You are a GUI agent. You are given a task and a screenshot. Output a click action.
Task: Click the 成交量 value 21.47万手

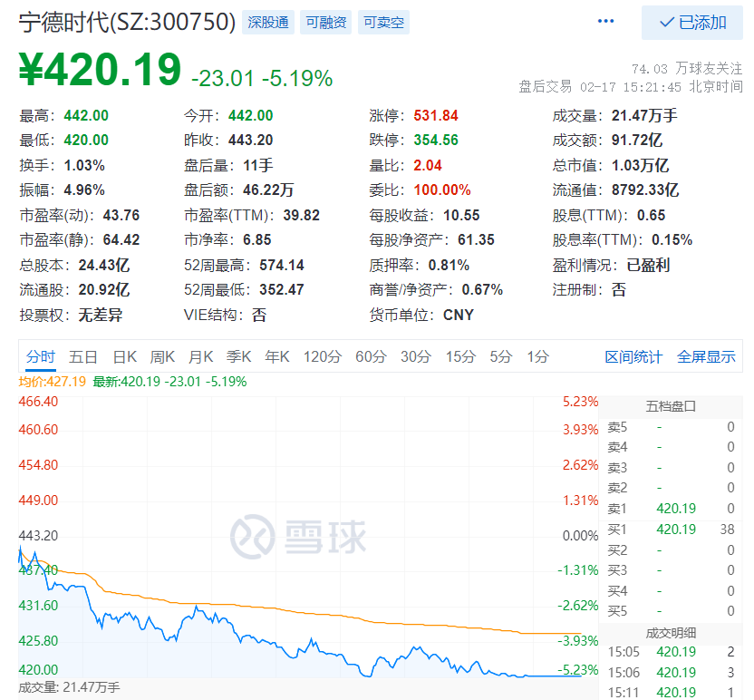[644, 115]
